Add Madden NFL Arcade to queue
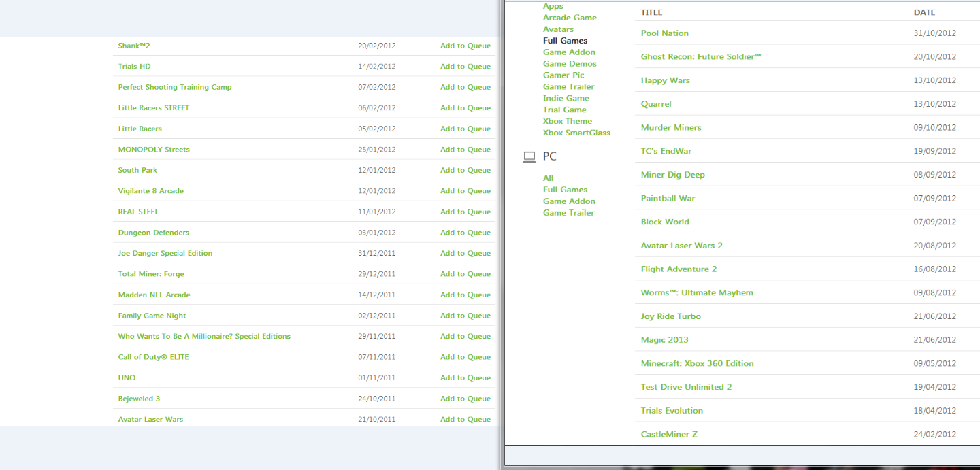980x470 pixels. point(465,295)
